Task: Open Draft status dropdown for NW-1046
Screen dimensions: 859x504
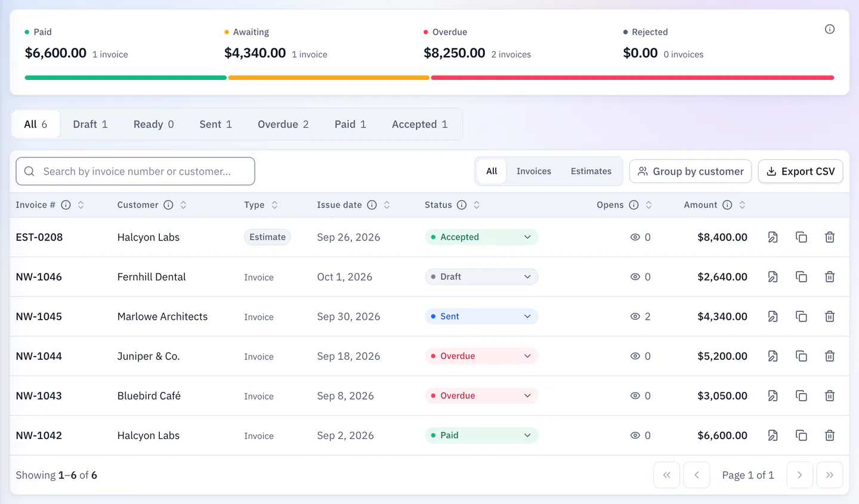Action: click(x=481, y=277)
